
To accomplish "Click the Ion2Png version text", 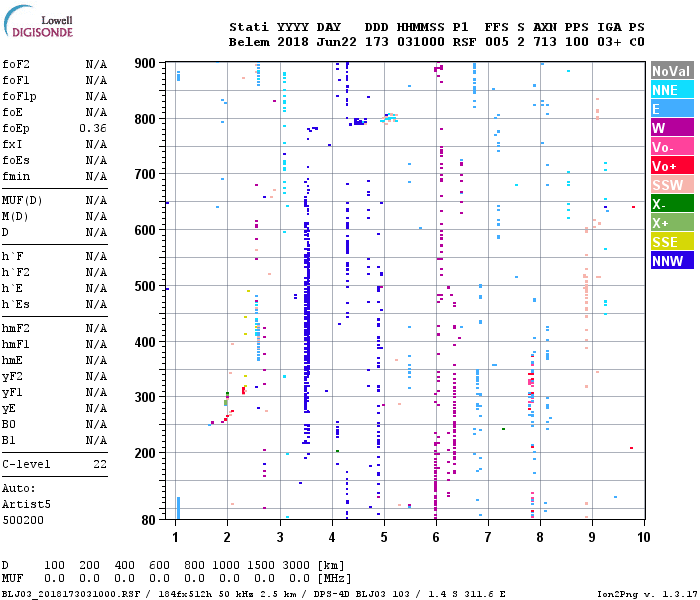I will (646, 594).
